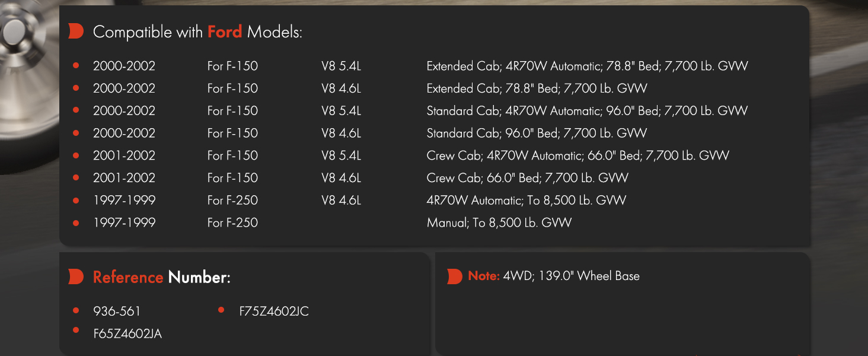Image resolution: width=868 pixels, height=356 pixels.
Task: Click the Reference Number heading
Action: pyautogui.click(x=161, y=277)
